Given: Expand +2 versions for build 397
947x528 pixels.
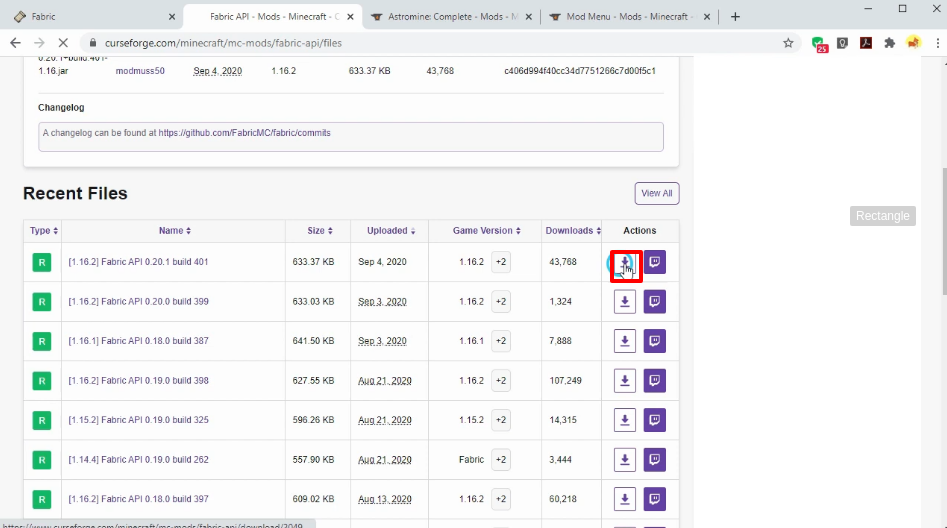Looking at the screenshot, I should point(501,499).
